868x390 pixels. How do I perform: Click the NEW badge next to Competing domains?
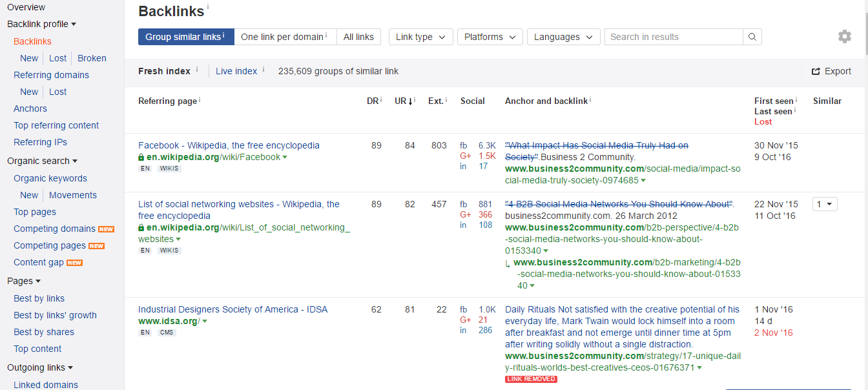pos(106,229)
